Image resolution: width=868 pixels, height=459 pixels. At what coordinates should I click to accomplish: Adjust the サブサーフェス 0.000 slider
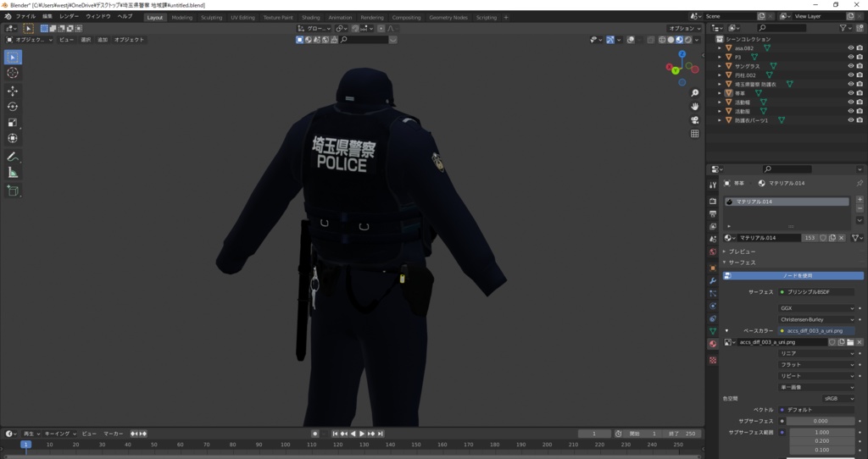point(821,421)
